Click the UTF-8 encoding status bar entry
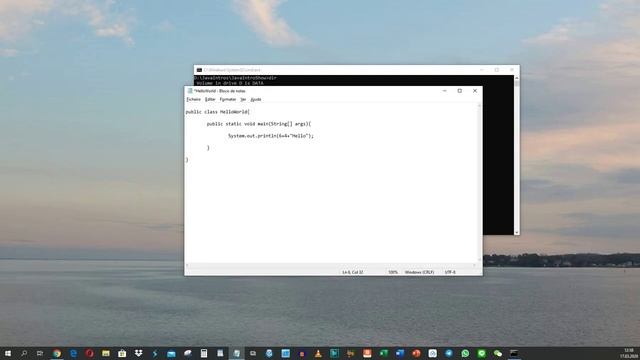 [450, 272]
